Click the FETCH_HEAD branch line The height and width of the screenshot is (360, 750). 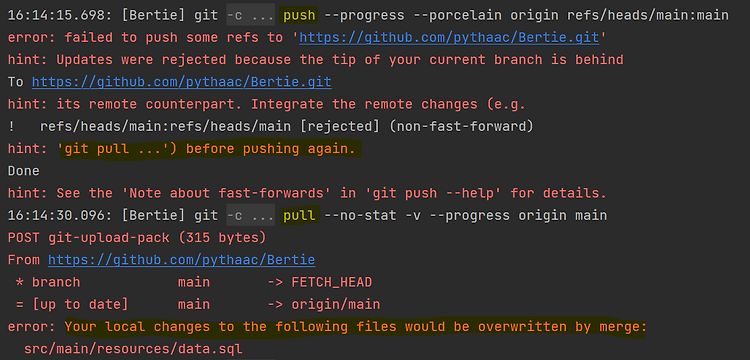(x=194, y=282)
